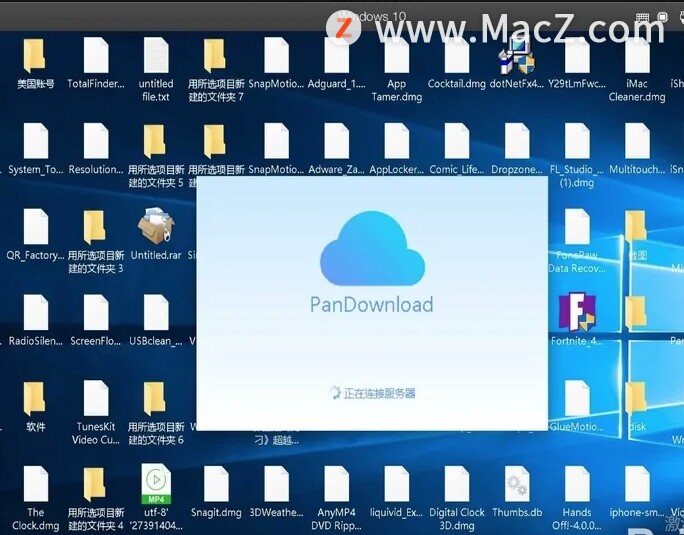Open the 用所选项目新建的文件夹 4 folder
684x535 pixels.
pos(96,484)
